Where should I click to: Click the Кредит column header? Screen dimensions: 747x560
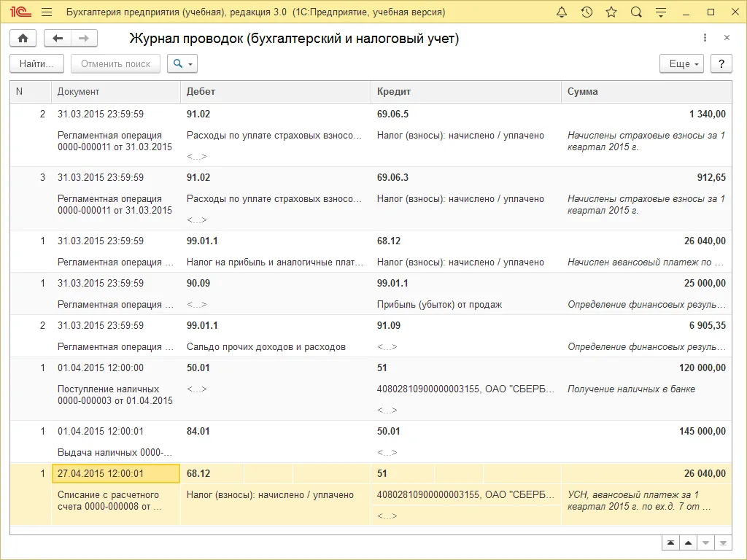[x=466, y=92]
